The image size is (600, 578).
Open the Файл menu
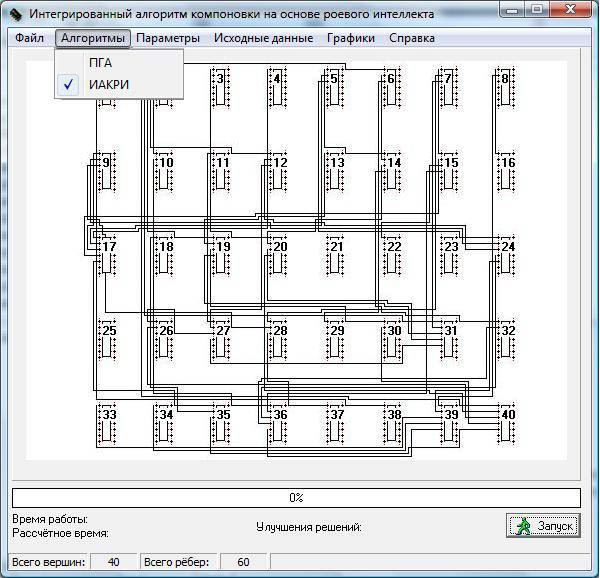point(29,38)
